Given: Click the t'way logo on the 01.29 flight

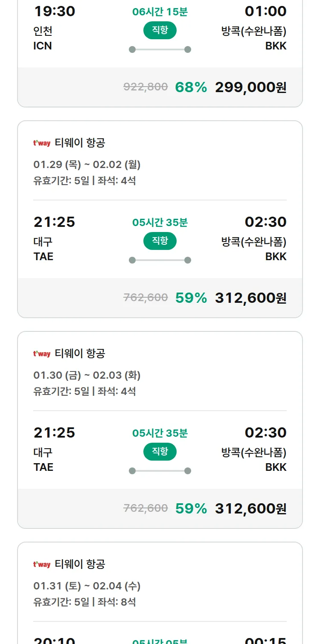Looking at the screenshot, I should coord(42,143).
